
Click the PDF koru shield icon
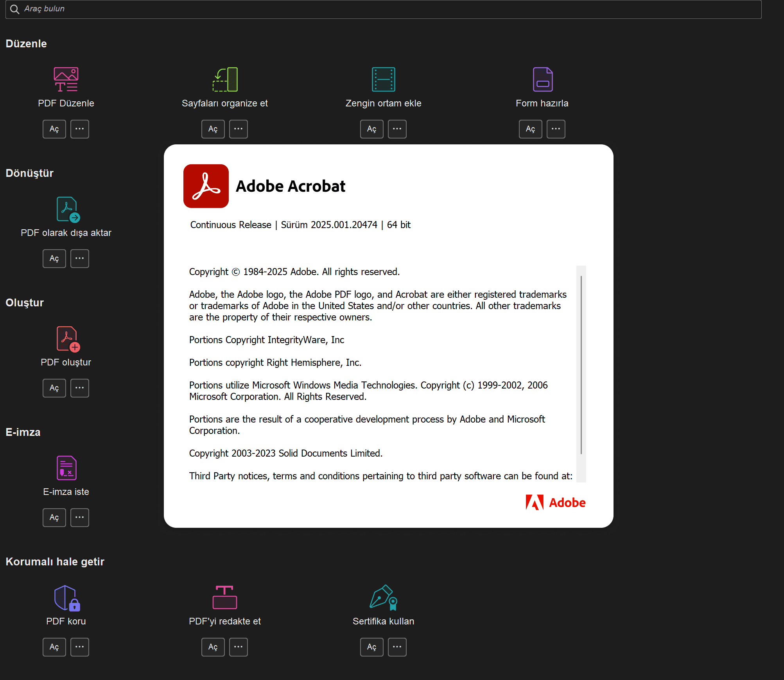(x=67, y=598)
